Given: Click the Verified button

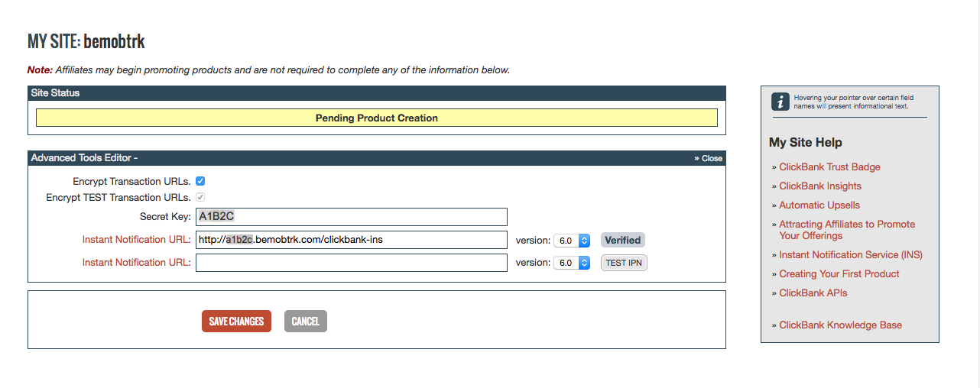Looking at the screenshot, I should coord(622,240).
